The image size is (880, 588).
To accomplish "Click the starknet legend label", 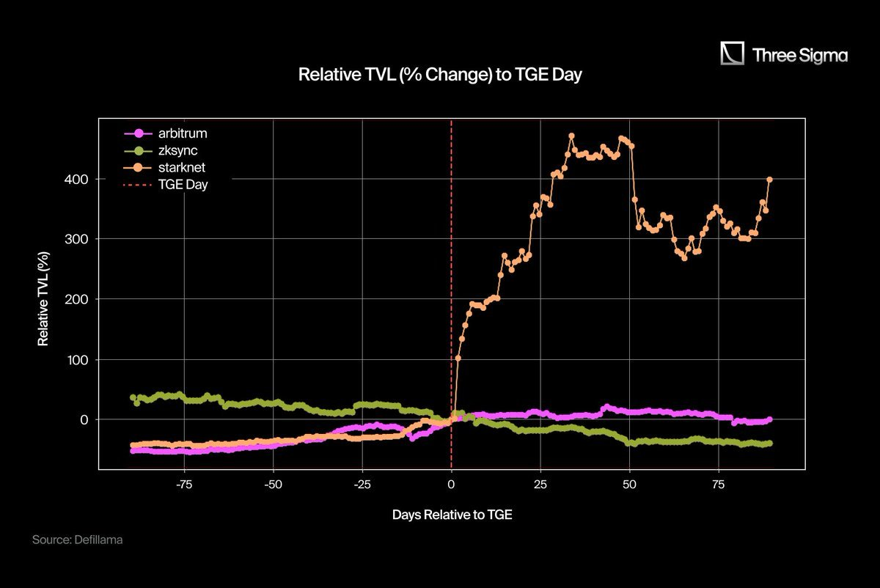I will pos(180,167).
